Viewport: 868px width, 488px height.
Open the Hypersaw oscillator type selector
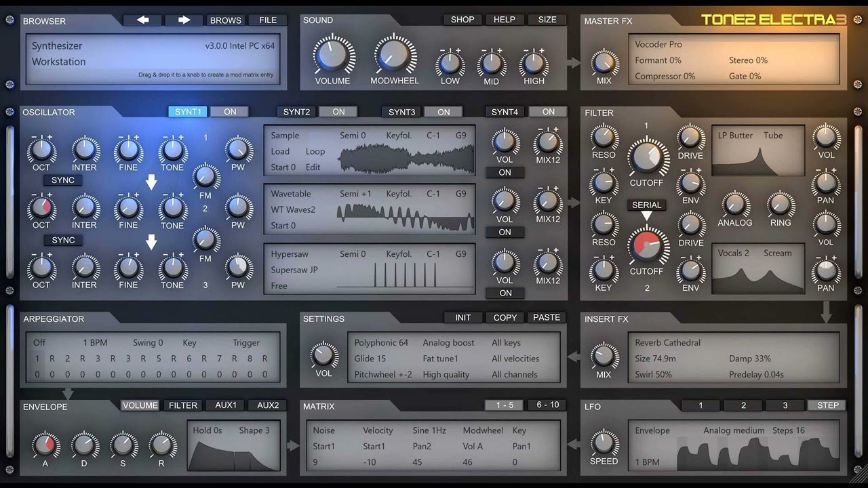(290, 254)
